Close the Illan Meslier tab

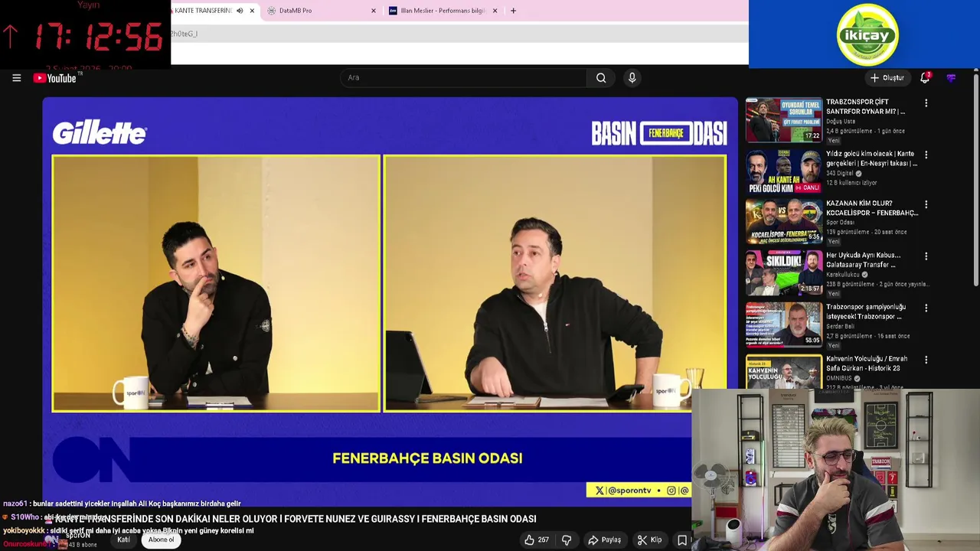coord(495,11)
